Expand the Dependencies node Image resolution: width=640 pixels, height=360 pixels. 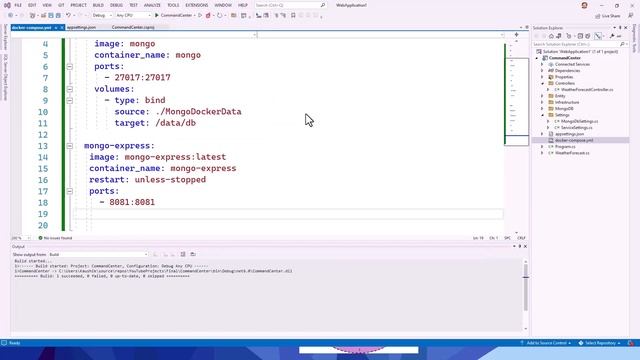(542, 71)
